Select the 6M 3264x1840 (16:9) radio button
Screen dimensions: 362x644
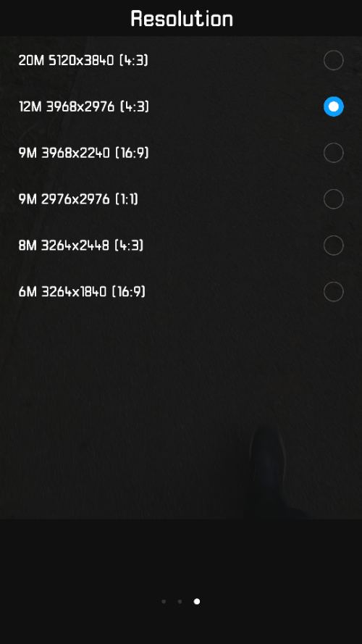(333, 292)
